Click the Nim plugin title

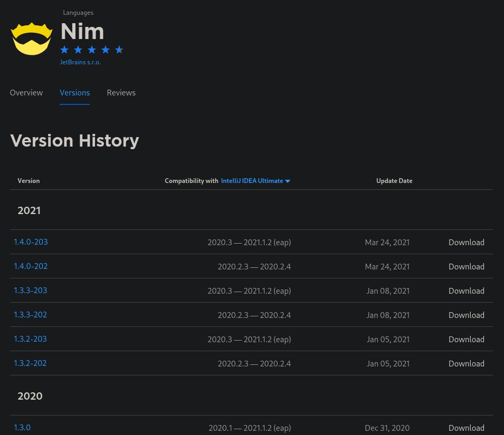point(82,32)
